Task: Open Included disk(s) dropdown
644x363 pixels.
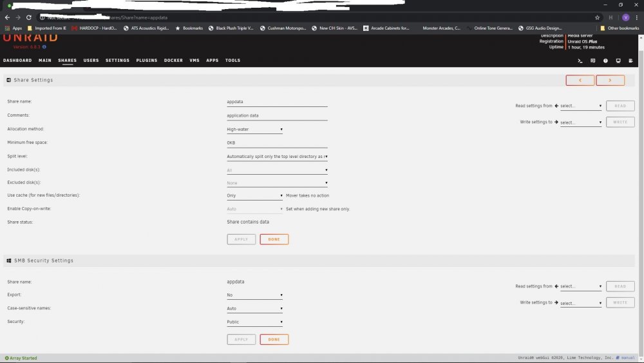Action: point(277,170)
